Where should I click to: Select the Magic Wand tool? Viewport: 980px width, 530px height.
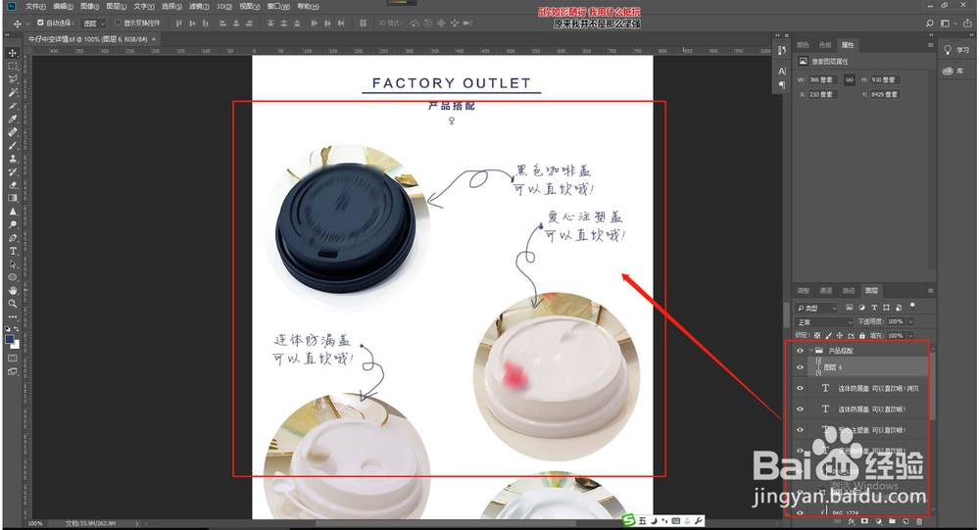[13, 92]
